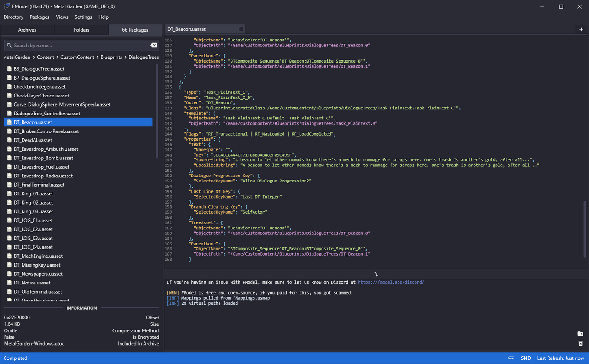Open the Packages menu

click(x=40, y=17)
